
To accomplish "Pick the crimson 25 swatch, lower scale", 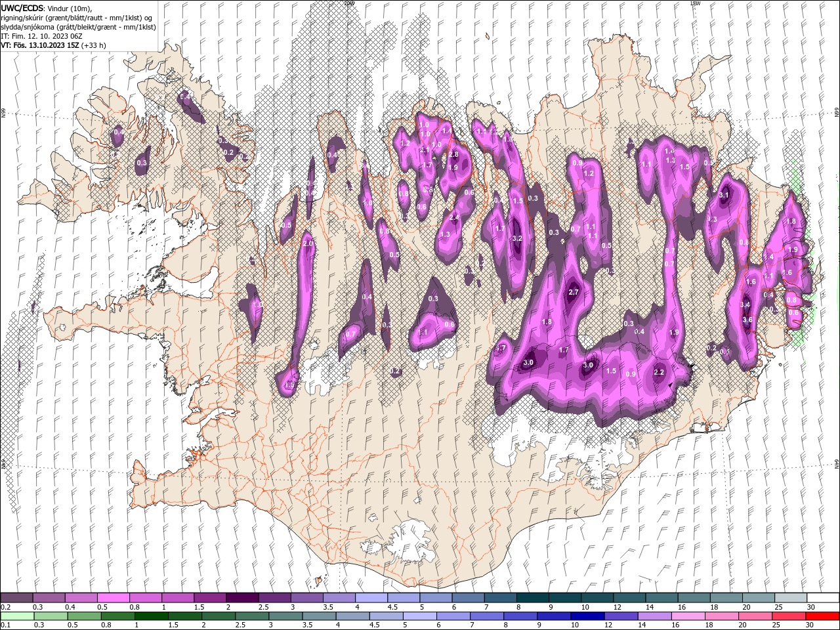I will [x=789, y=616].
